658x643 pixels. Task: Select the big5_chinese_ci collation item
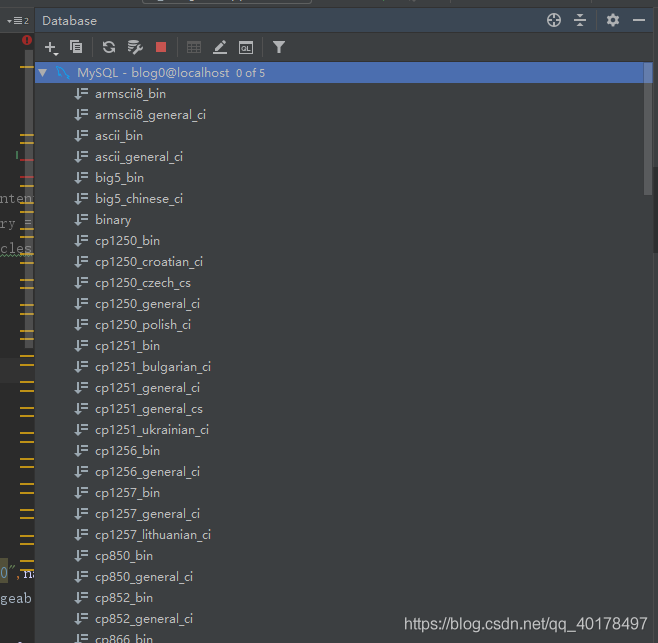[x=138, y=199]
